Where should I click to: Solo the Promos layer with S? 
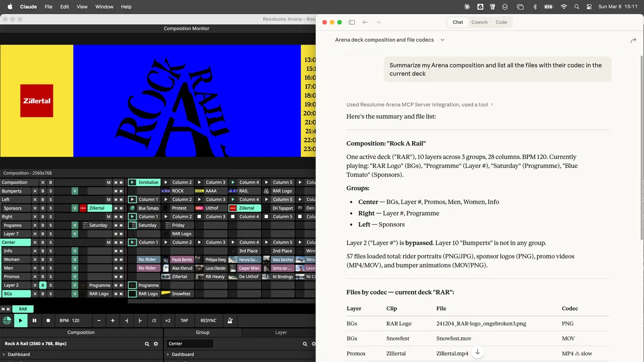[51, 277]
